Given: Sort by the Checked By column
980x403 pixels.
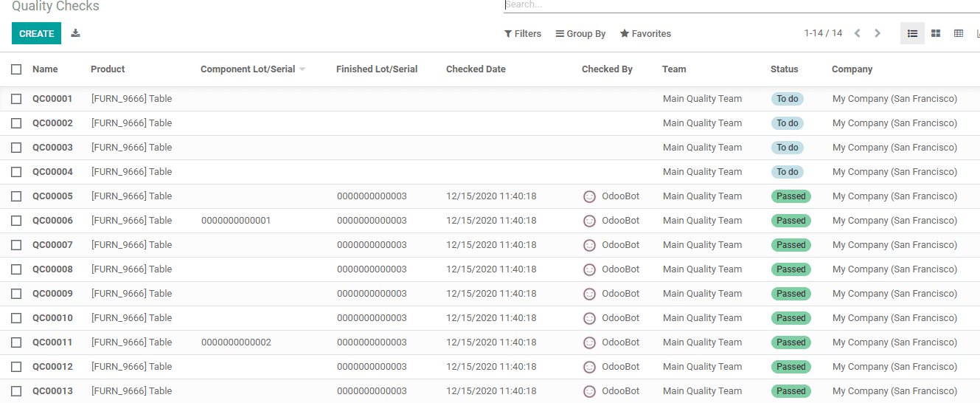Looking at the screenshot, I should (607, 69).
